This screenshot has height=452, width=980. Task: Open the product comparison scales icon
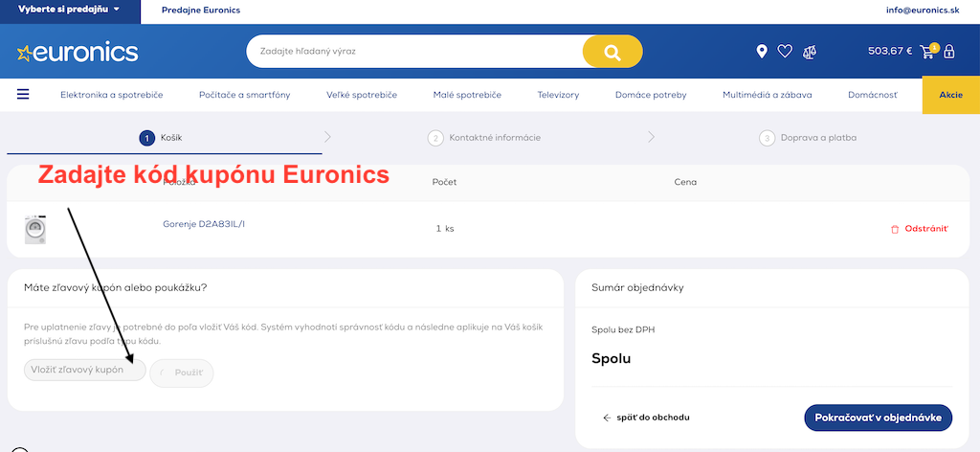point(810,52)
